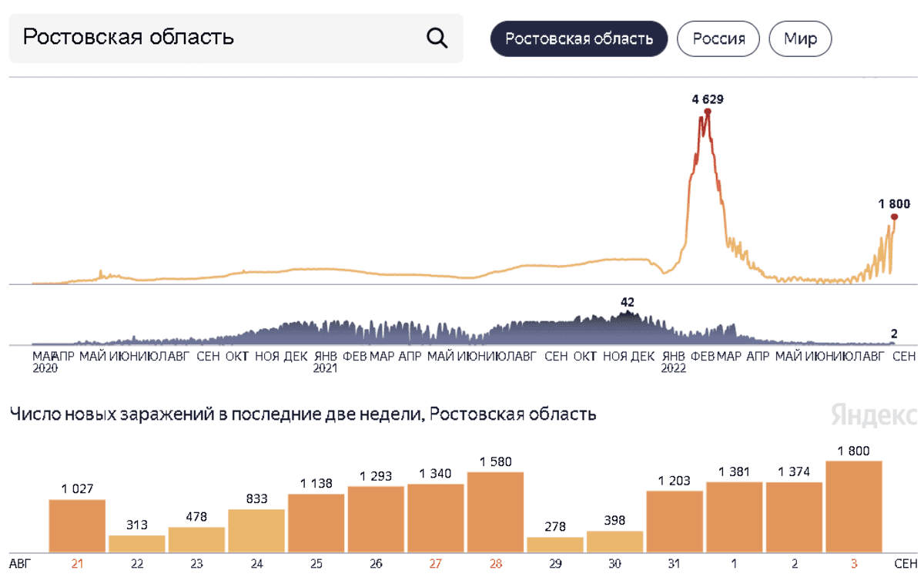The image size is (924, 577).
Task: Click the 4 629 peak marker
Action: pos(708,112)
